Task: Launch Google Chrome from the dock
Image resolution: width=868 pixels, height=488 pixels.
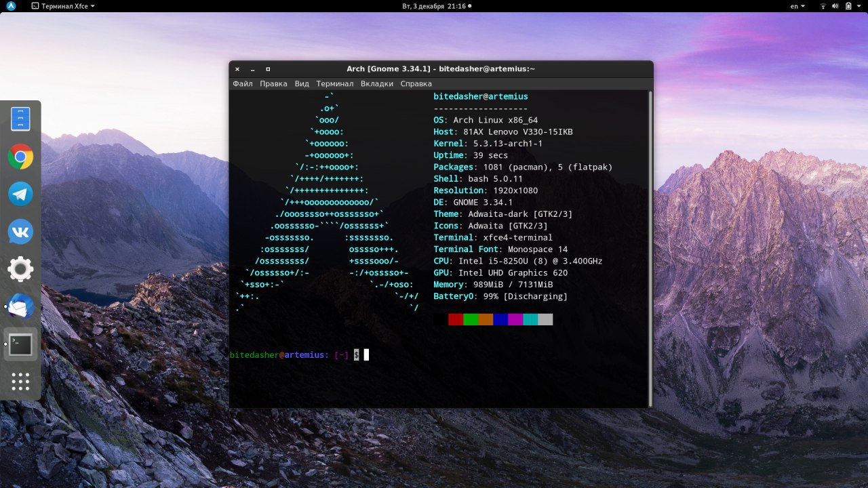Action: pos(20,157)
